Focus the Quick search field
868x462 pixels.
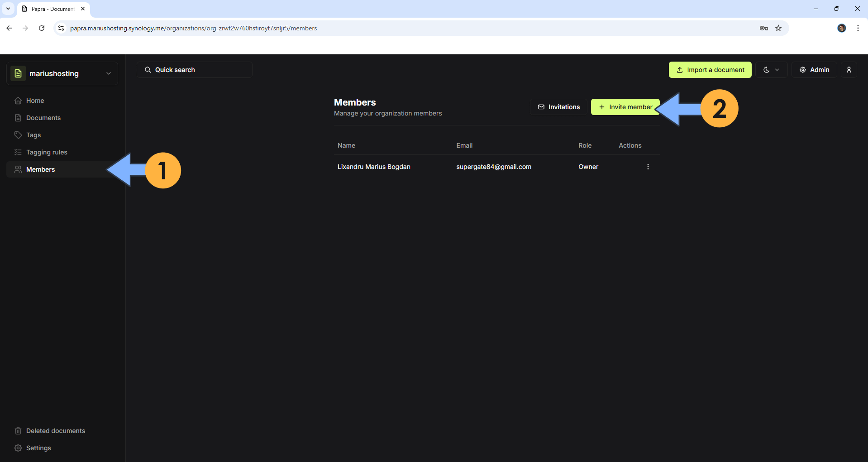pos(195,70)
